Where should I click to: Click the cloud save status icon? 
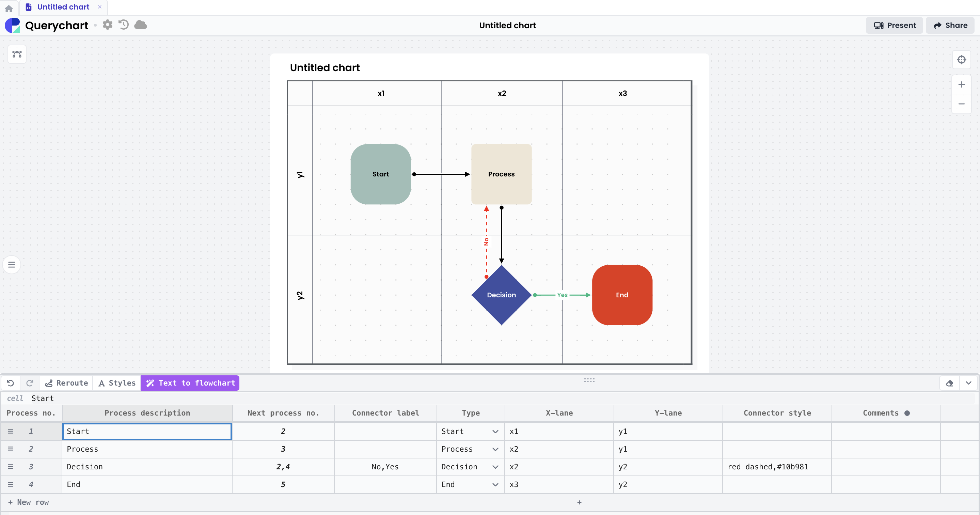click(x=140, y=25)
